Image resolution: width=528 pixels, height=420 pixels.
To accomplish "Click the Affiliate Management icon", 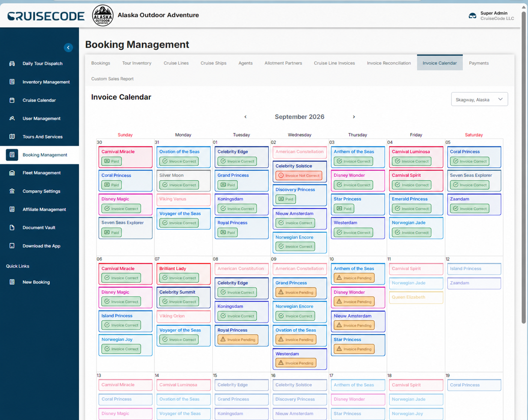I will coord(12,209).
